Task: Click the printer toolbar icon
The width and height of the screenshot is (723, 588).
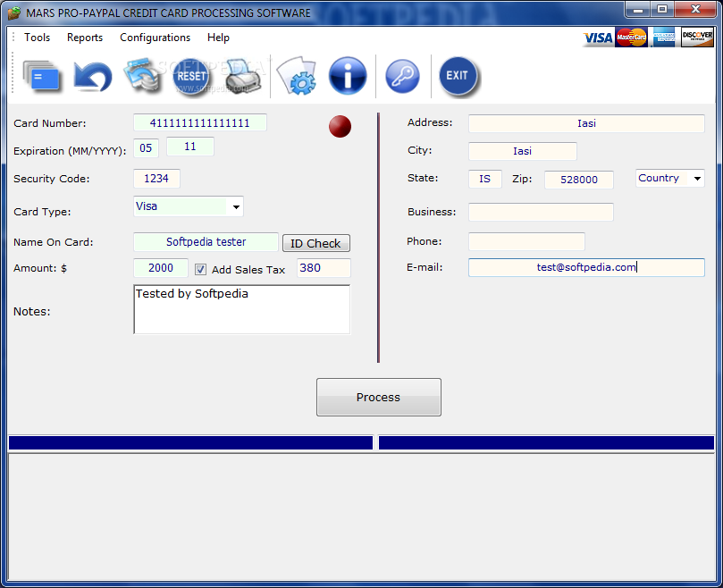Action: click(x=243, y=77)
